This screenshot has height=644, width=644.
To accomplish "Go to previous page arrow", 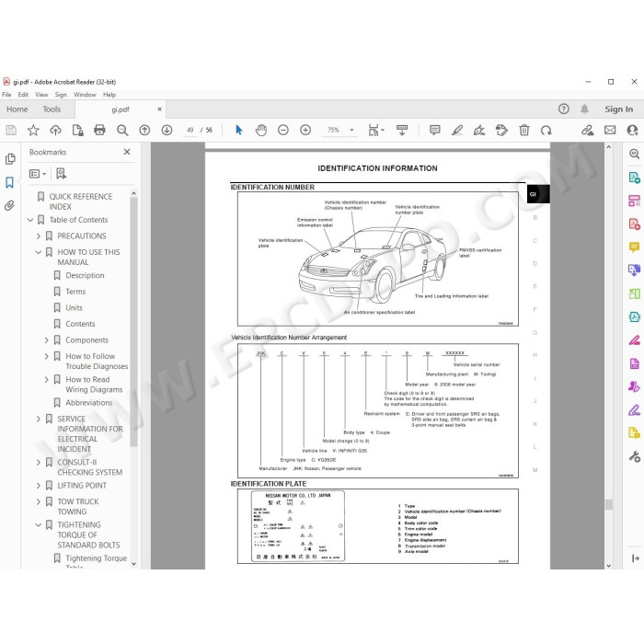I will tap(144, 131).
